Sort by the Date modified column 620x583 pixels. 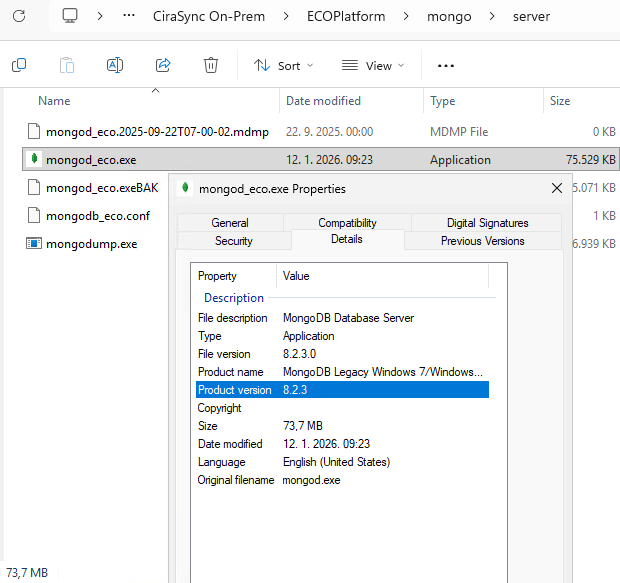(x=324, y=101)
